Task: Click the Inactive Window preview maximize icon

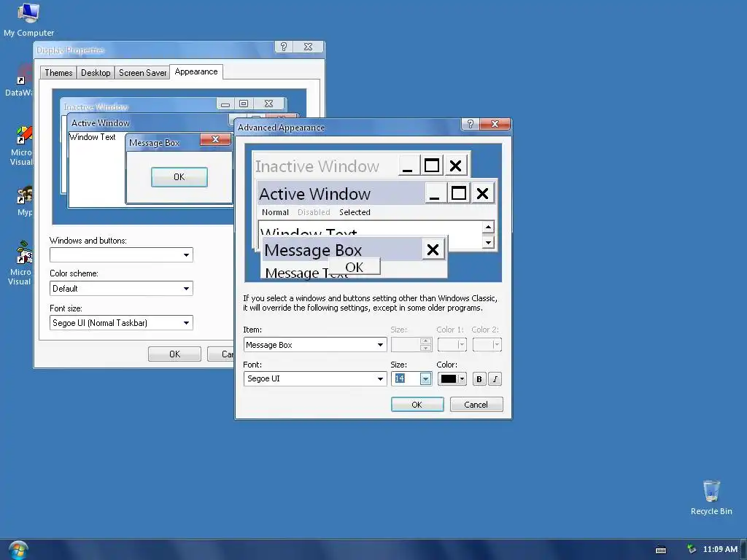Action: [x=432, y=166]
